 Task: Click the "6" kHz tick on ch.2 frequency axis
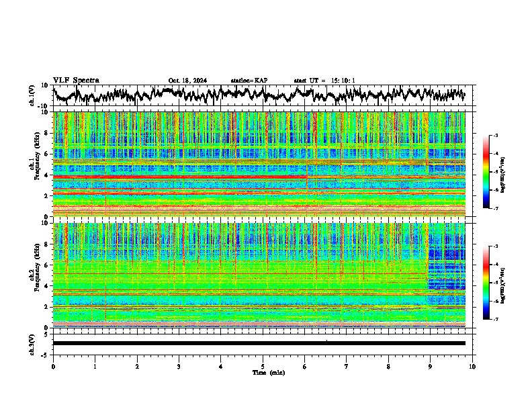[x=47, y=265]
